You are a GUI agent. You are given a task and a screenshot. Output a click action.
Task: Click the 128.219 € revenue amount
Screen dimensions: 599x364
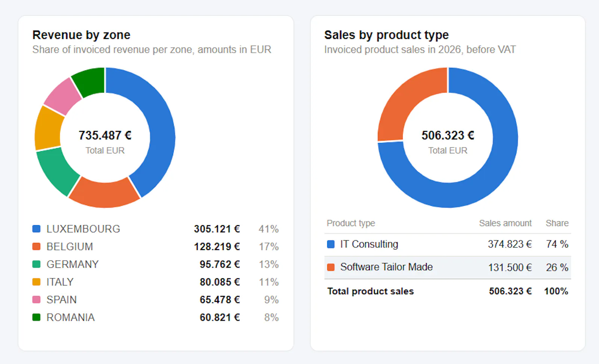pyautogui.click(x=217, y=247)
